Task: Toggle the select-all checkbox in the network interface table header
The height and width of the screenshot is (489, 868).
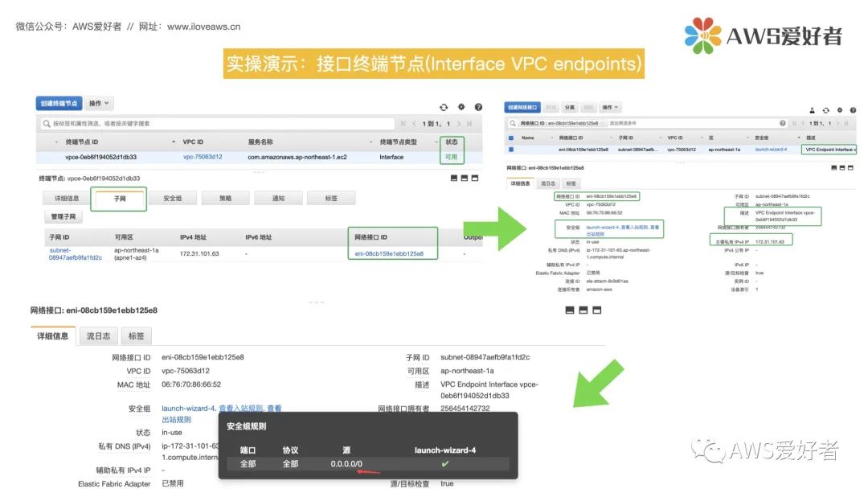Action: click(x=511, y=138)
